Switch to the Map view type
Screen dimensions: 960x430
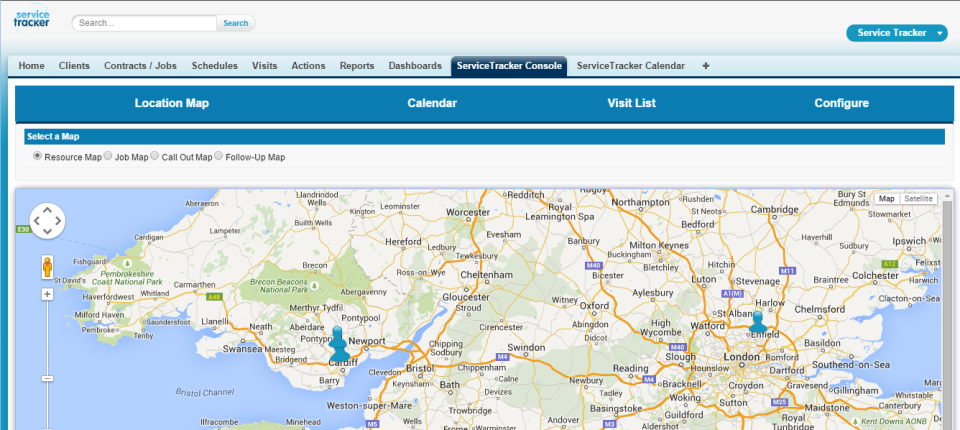pyautogui.click(x=887, y=198)
